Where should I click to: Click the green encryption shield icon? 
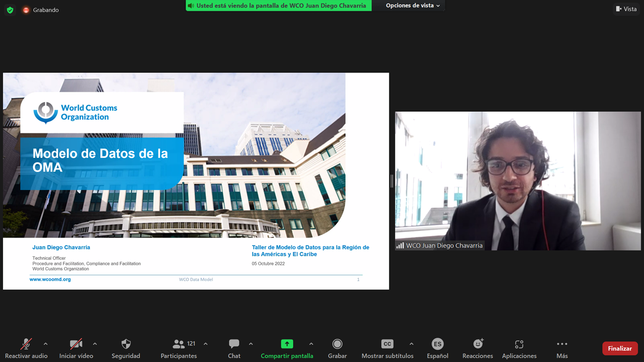coord(10,10)
